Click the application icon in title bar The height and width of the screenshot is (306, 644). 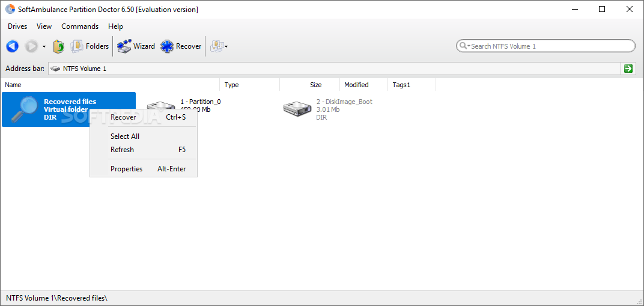[10, 9]
